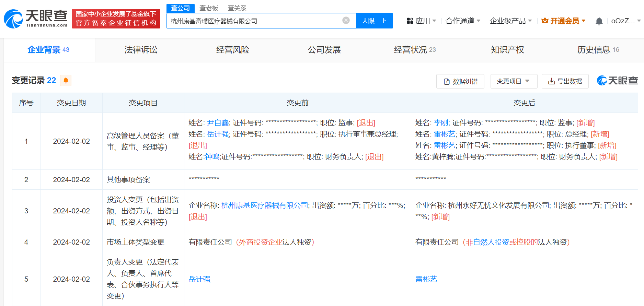Expand the 变更项目 filter dropdown

pos(513,81)
